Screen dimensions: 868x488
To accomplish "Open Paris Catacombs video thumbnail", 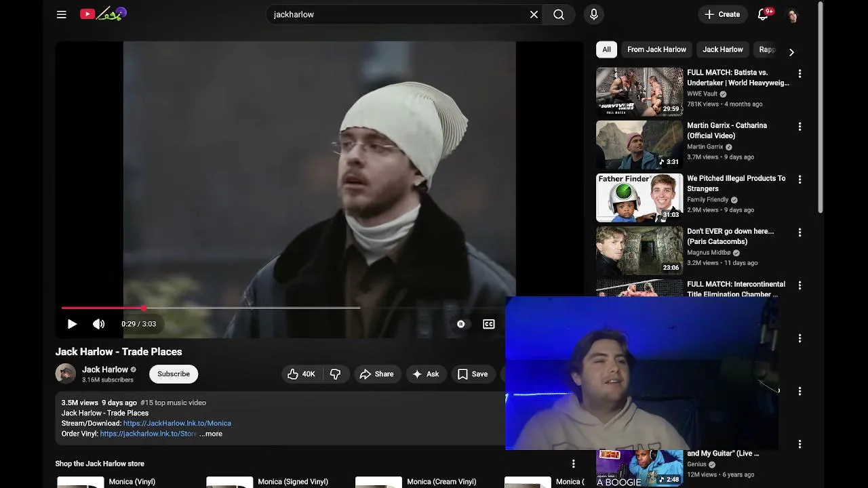I will click(x=639, y=250).
